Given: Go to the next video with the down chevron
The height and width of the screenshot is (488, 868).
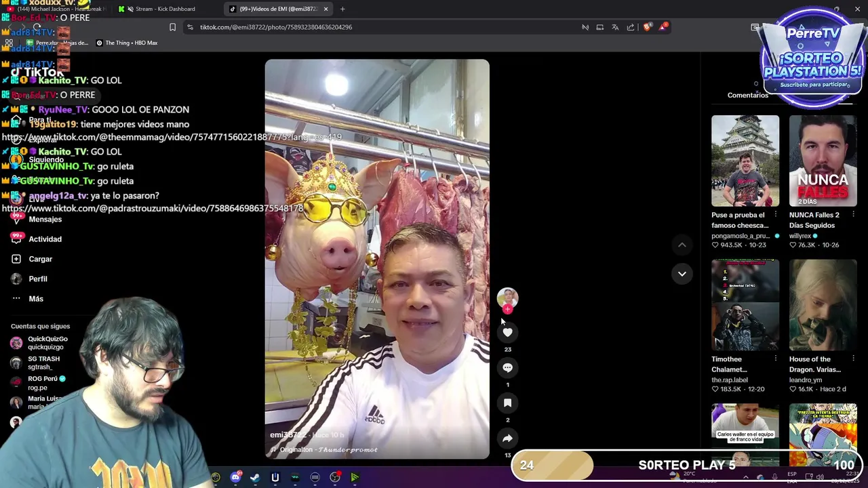Looking at the screenshot, I should click(682, 274).
